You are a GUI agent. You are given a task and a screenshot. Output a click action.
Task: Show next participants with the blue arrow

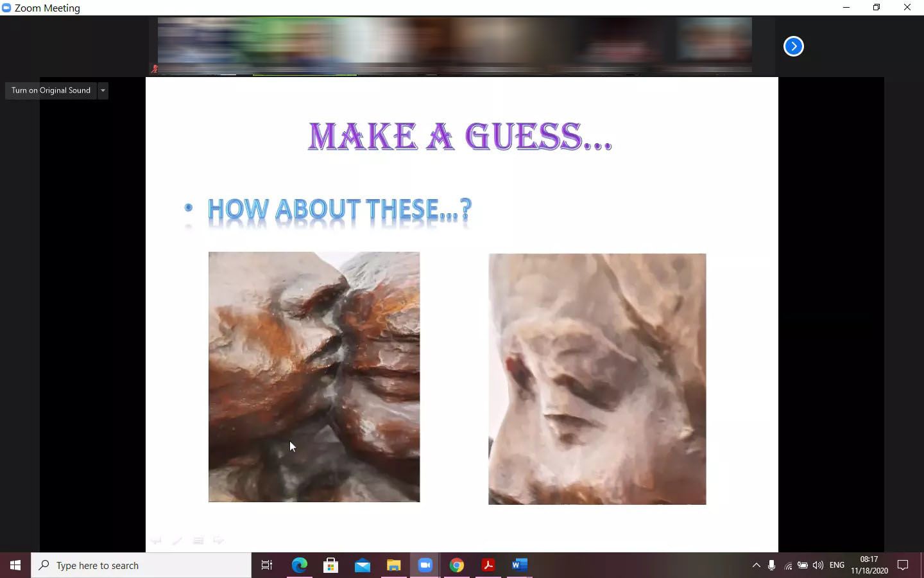pos(794,46)
